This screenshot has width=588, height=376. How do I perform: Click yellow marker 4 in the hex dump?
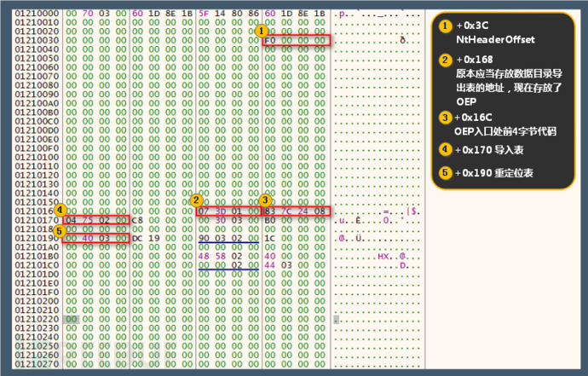[60, 210]
